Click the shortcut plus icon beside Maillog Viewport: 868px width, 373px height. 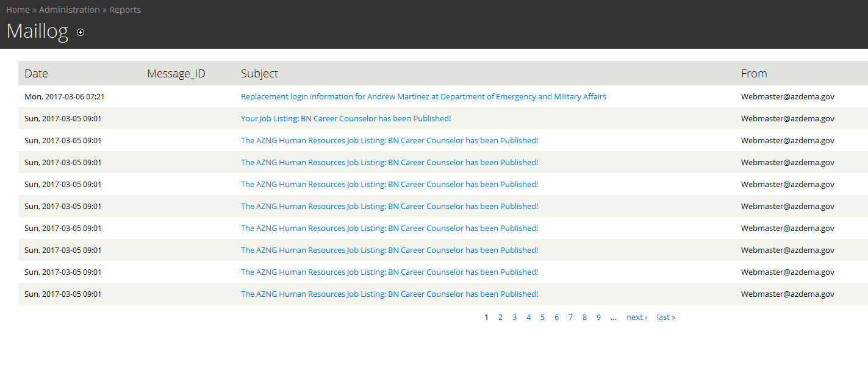coord(81,32)
